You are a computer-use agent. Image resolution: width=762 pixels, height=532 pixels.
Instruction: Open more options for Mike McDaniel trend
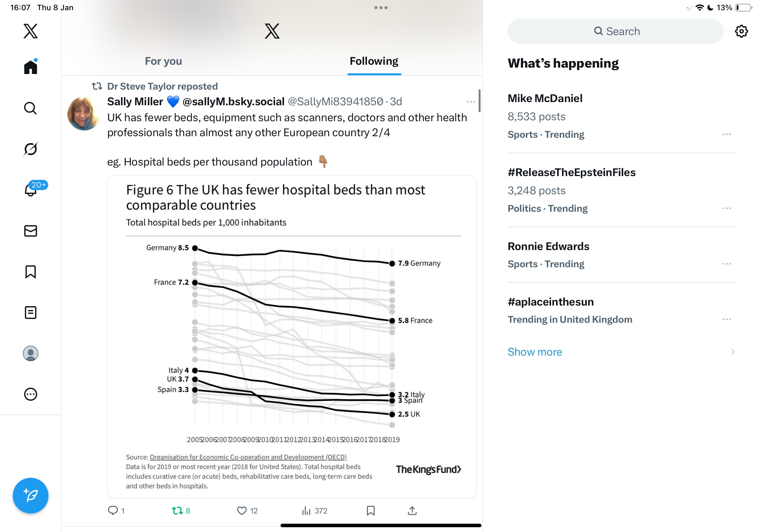727,134
